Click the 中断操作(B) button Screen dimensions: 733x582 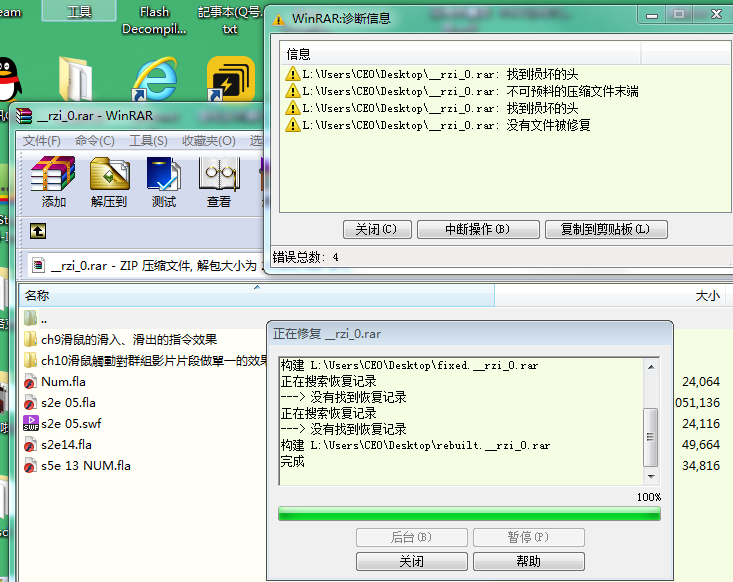(478, 230)
